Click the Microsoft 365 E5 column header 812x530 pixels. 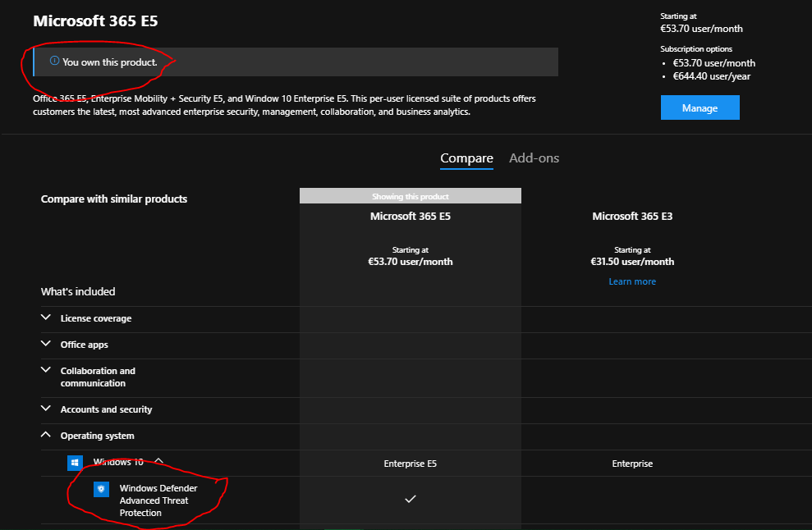(x=411, y=217)
